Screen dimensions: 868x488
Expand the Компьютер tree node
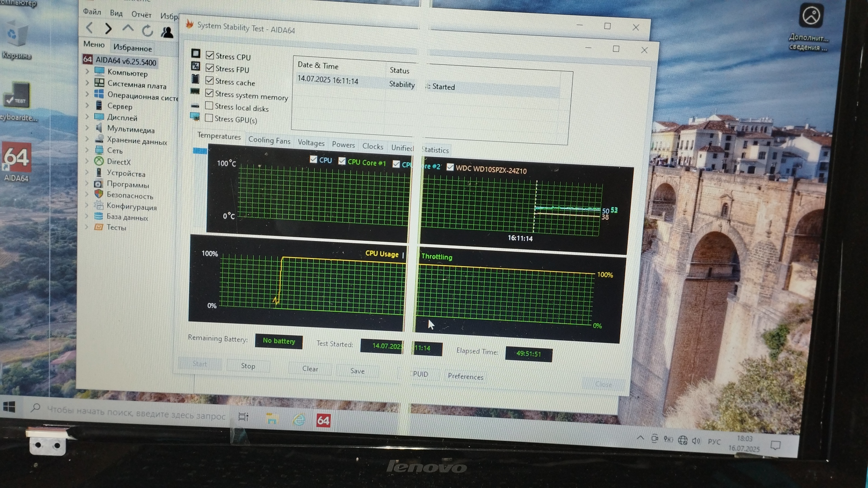coord(87,71)
